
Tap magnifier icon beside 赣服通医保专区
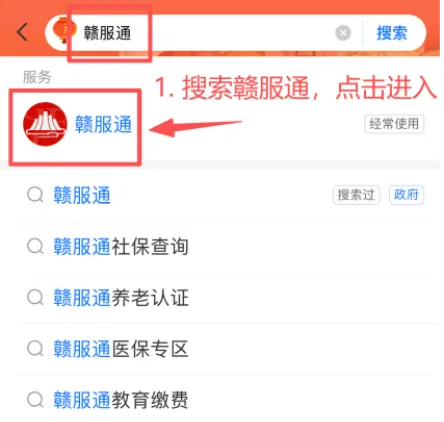(x=35, y=349)
